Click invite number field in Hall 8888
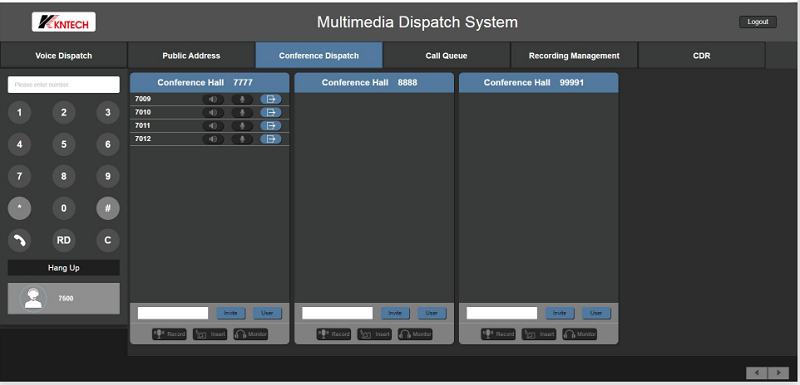 tap(337, 313)
